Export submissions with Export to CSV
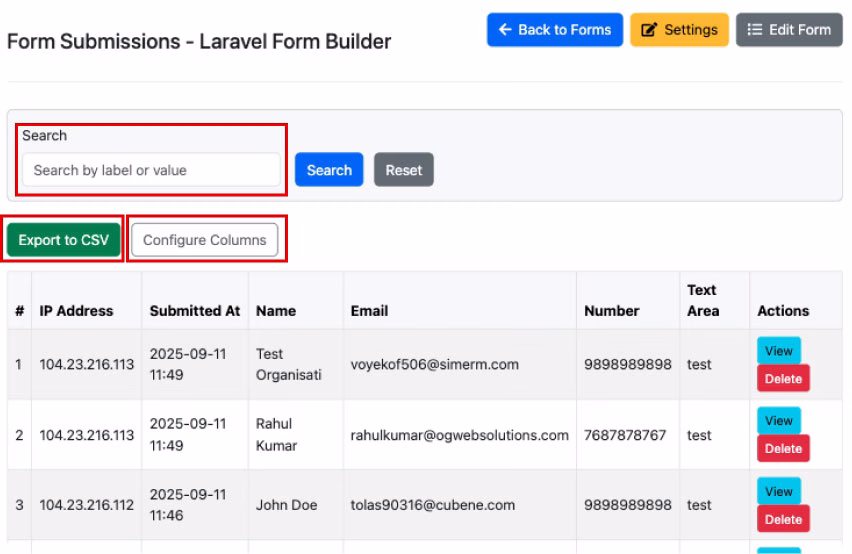This screenshot has width=852, height=554. point(64,240)
